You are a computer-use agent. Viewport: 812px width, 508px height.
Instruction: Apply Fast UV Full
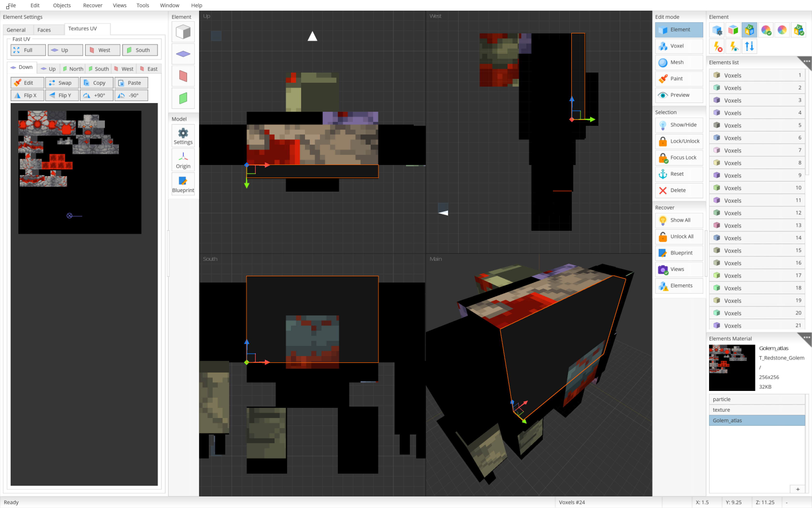coord(28,50)
